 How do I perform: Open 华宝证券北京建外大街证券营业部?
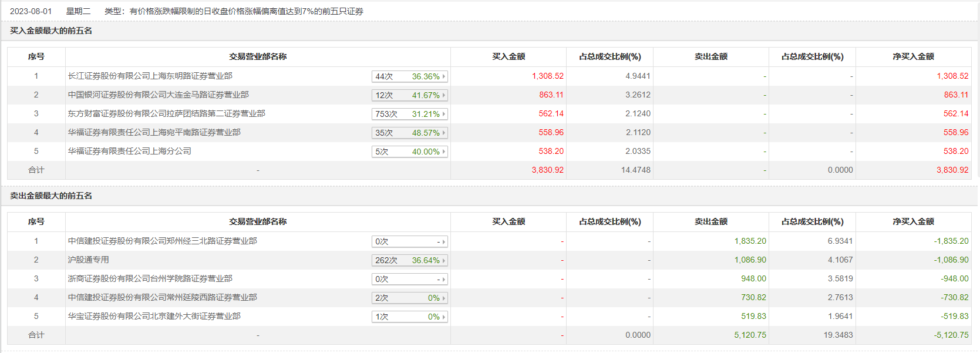pyautogui.click(x=154, y=316)
